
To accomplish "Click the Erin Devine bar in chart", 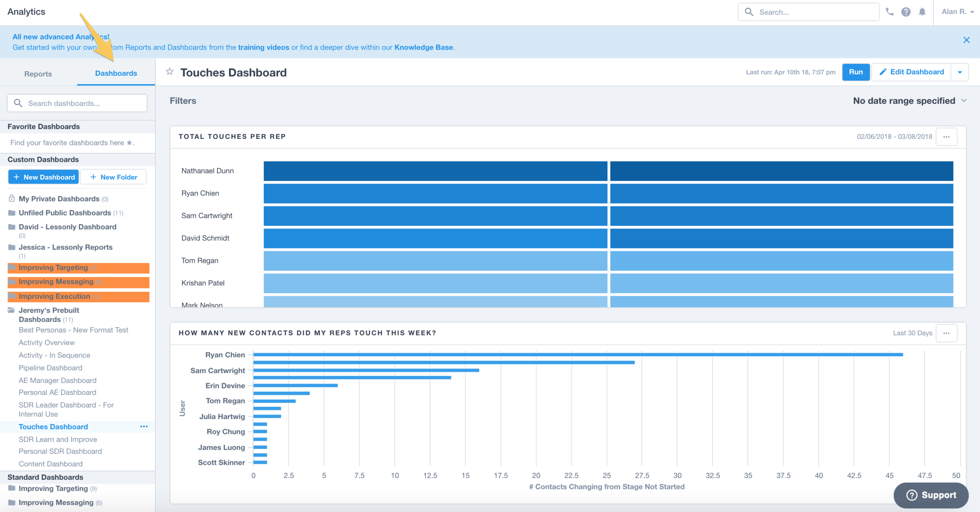I will click(x=295, y=385).
